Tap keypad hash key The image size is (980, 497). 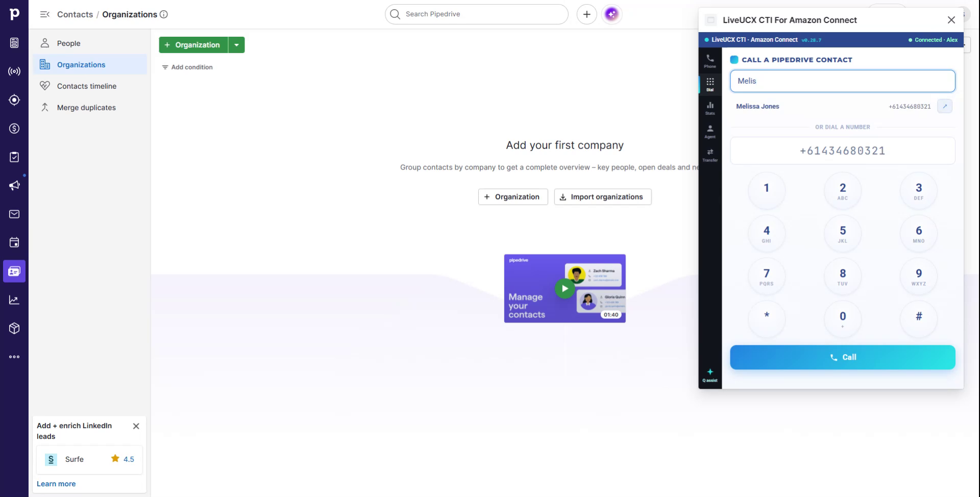(x=918, y=319)
